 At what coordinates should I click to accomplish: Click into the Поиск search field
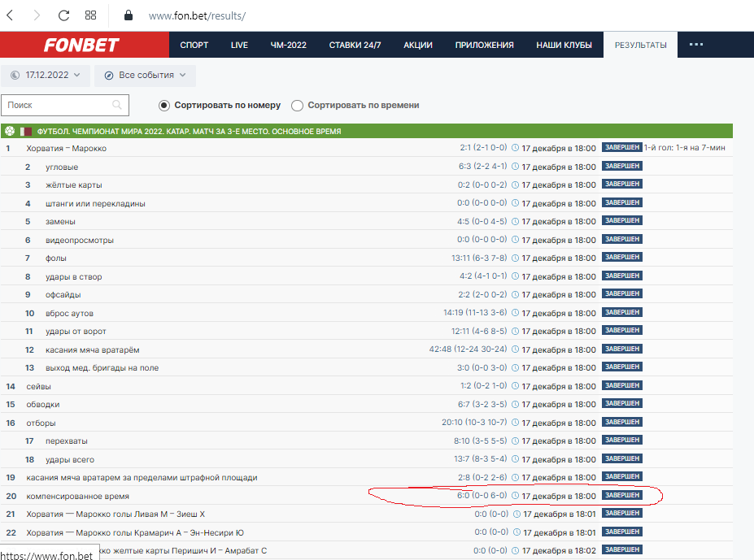[x=57, y=105]
